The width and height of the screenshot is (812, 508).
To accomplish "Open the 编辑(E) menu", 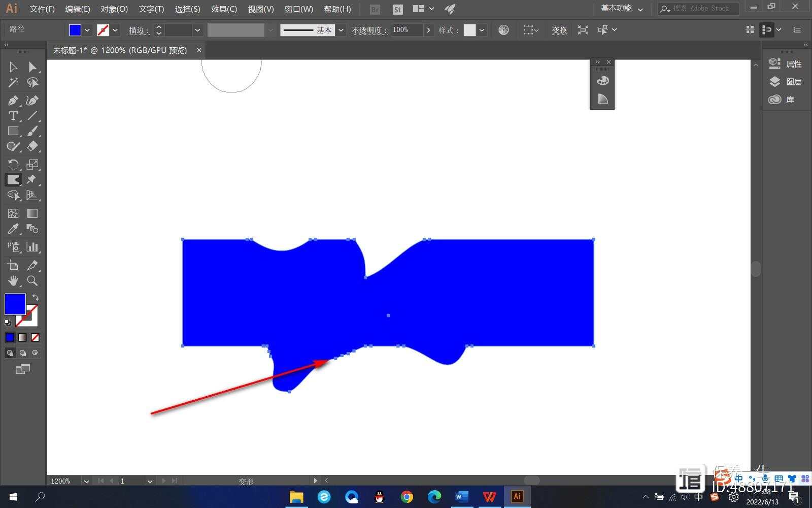I will click(x=78, y=9).
